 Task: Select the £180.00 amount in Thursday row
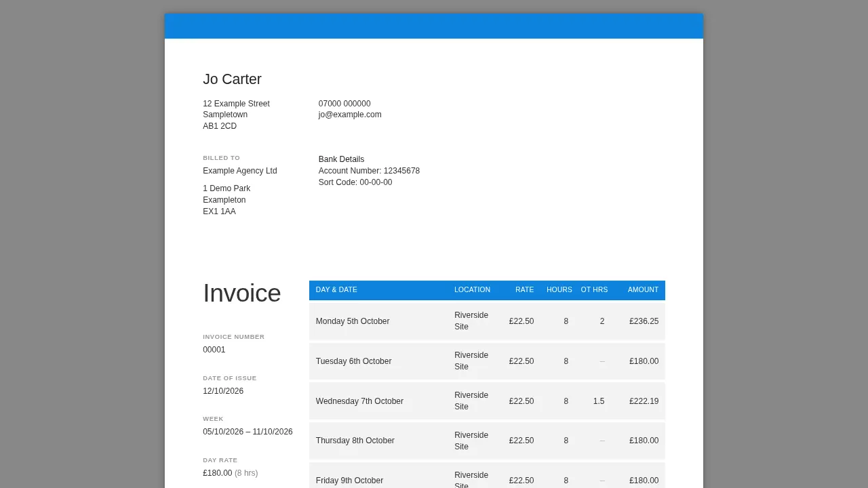644,441
